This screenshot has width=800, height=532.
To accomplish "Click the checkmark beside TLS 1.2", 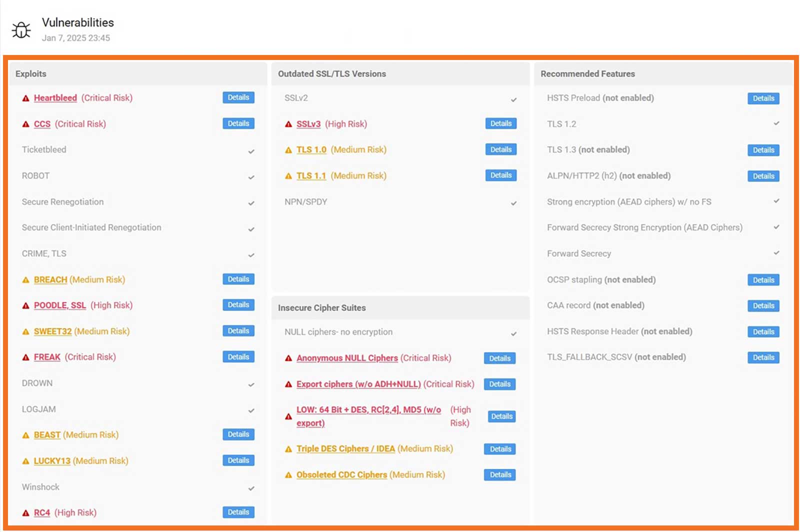I will click(x=776, y=123).
